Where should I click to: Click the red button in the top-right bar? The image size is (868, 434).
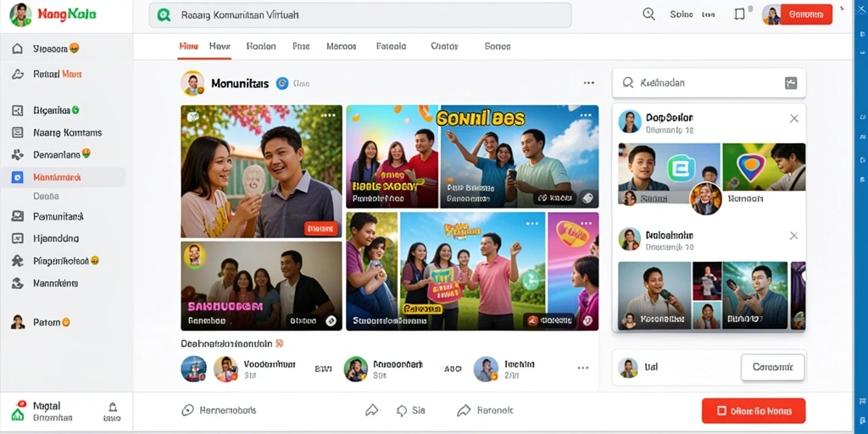tap(806, 15)
